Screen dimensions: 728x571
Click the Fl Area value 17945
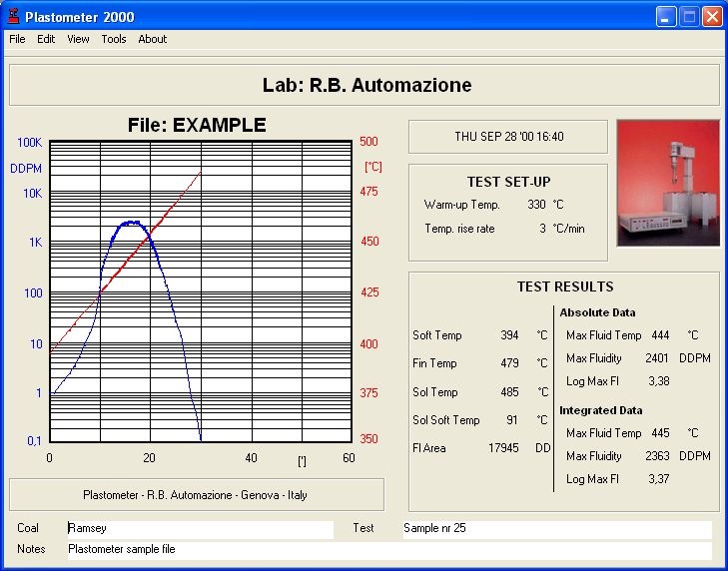(503, 448)
